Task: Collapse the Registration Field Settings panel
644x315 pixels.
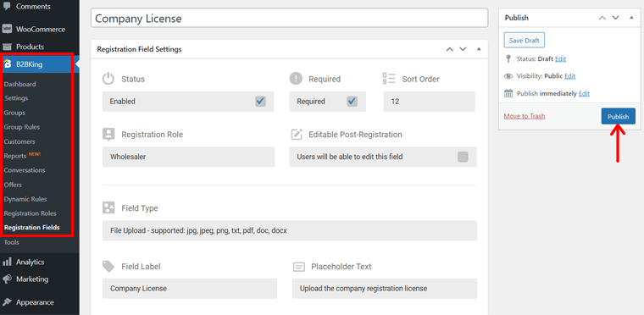Action: click(479, 49)
